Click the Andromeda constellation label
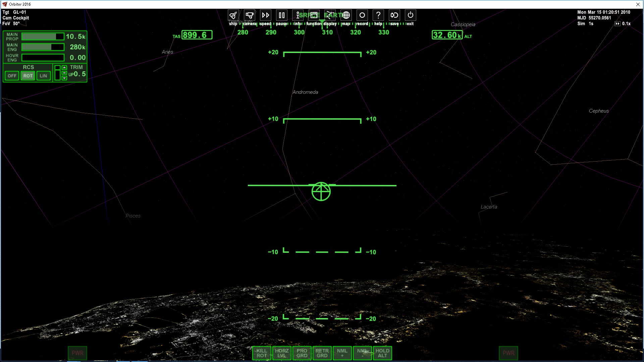The image size is (644, 362). 305,92
